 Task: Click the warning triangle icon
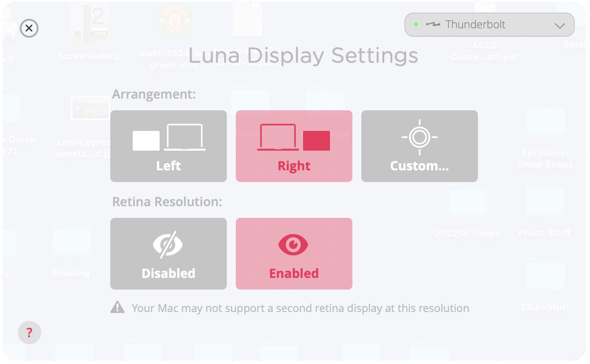point(117,308)
